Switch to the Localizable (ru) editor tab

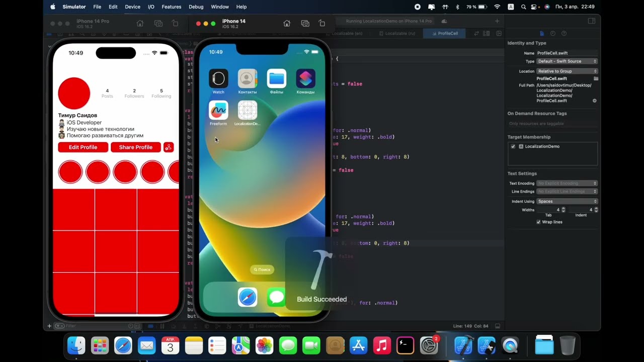click(397, 33)
